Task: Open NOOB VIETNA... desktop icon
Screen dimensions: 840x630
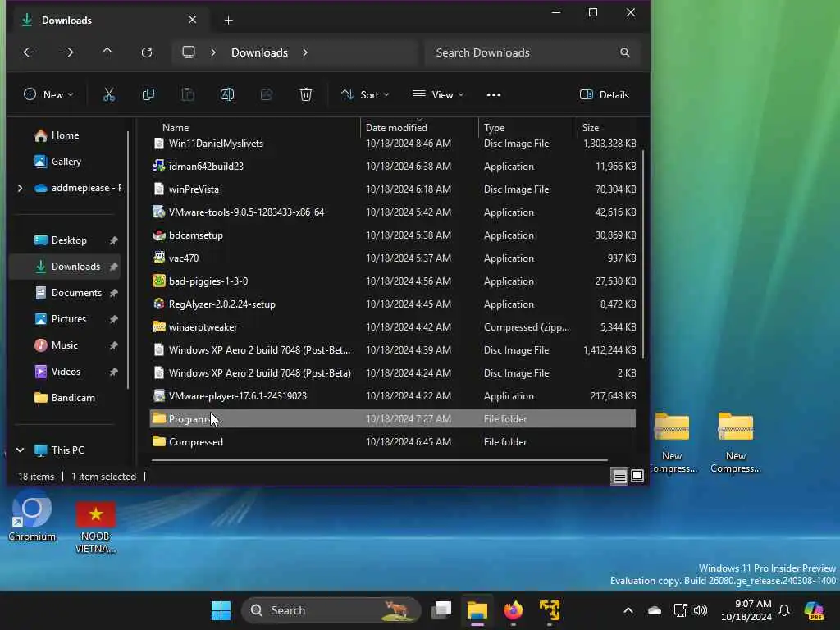Action: 95,527
